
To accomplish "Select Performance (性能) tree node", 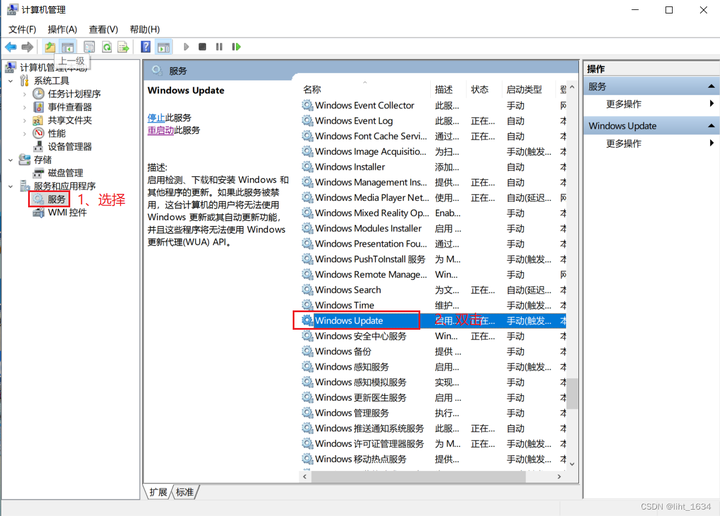I will pyautogui.click(x=56, y=134).
